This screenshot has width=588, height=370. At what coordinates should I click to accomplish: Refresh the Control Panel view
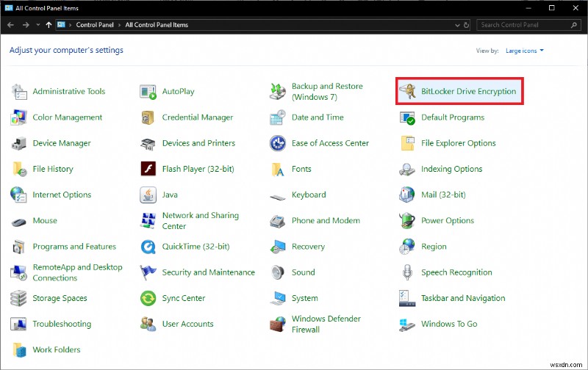[466, 25]
